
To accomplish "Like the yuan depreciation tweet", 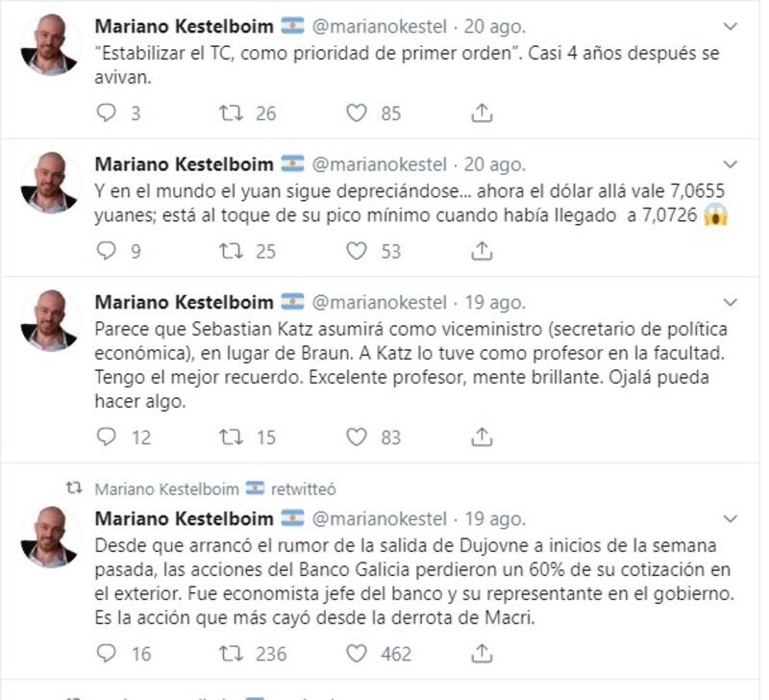I will [x=357, y=252].
